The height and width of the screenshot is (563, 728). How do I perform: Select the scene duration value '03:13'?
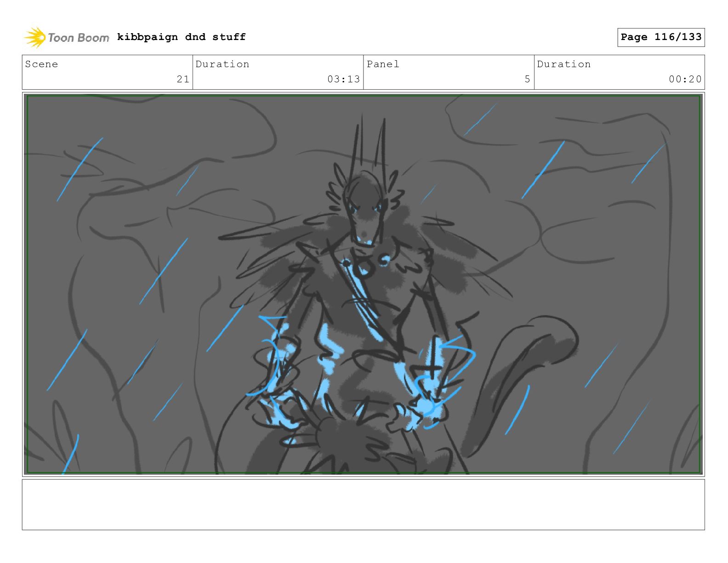tap(343, 79)
